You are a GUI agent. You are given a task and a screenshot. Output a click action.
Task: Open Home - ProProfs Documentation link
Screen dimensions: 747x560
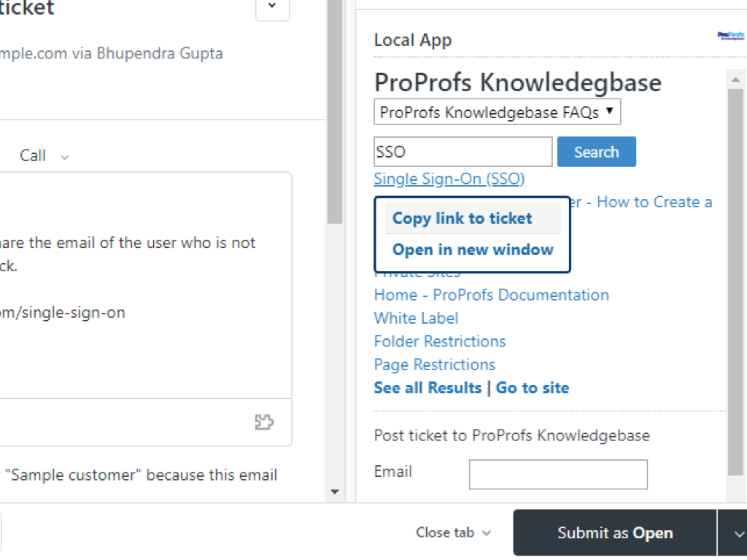[x=491, y=295]
